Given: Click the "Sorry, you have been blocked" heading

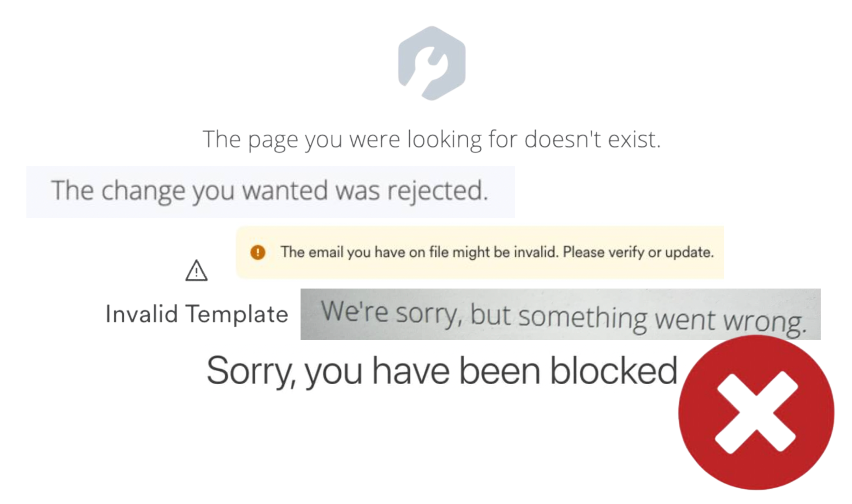Looking at the screenshot, I should pyautogui.click(x=442, y=371).
